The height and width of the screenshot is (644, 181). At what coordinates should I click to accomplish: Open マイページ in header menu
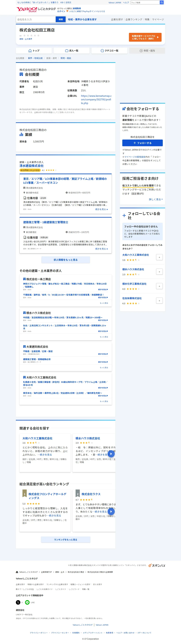pos(158,19)
